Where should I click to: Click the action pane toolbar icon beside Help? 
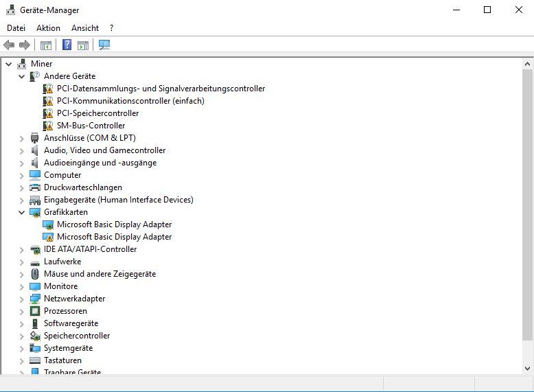pos(83,45)
